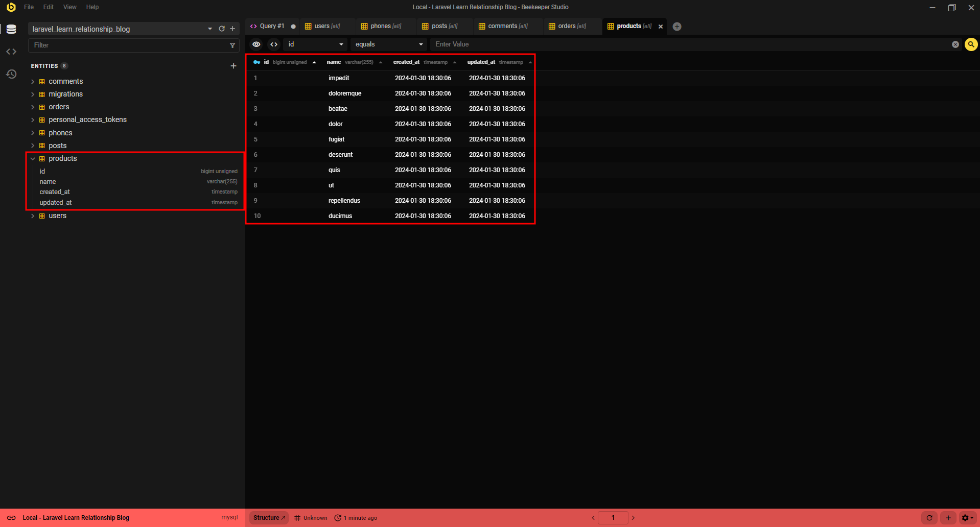Image resolution: width=980 pixels, height=527 pixels.
Task: Open the database entities sidebar icon
Action: click(x=11, y=29)
